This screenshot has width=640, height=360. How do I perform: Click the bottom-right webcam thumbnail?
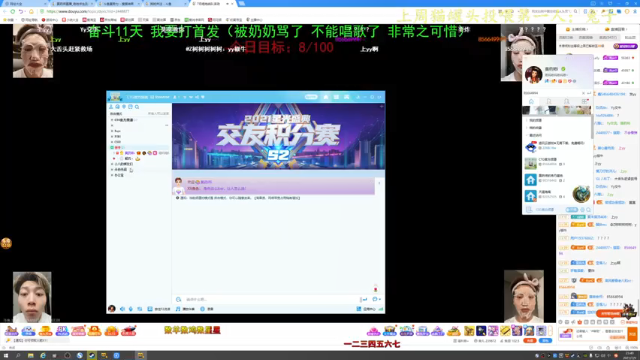click(x=524, y=296)
